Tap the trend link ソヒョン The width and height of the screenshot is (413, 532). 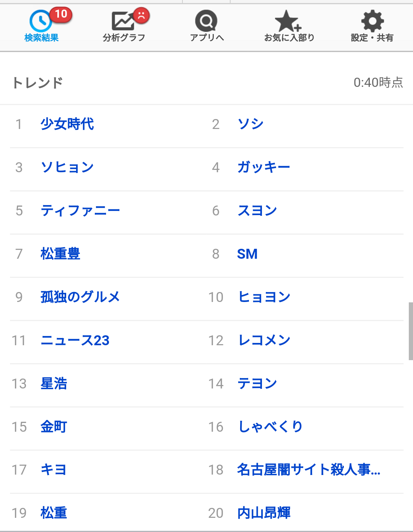click(x=67, y=167)
